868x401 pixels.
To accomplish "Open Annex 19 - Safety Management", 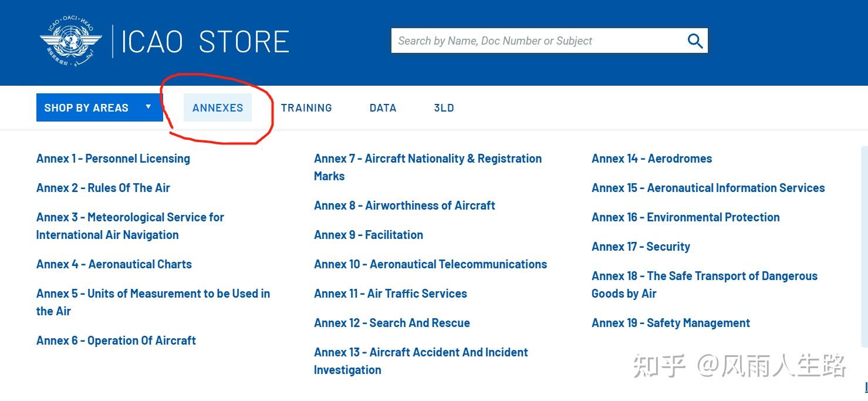I will [670, 322].
